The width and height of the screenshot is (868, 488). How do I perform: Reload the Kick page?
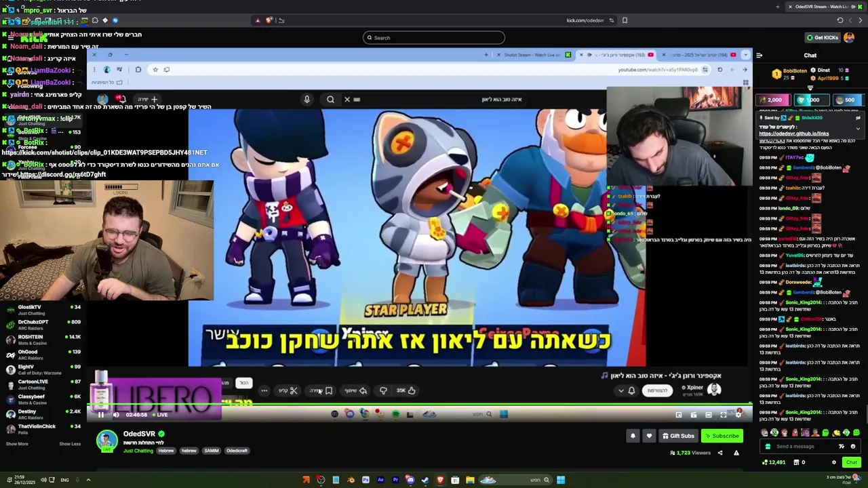[x=840, y=20]
